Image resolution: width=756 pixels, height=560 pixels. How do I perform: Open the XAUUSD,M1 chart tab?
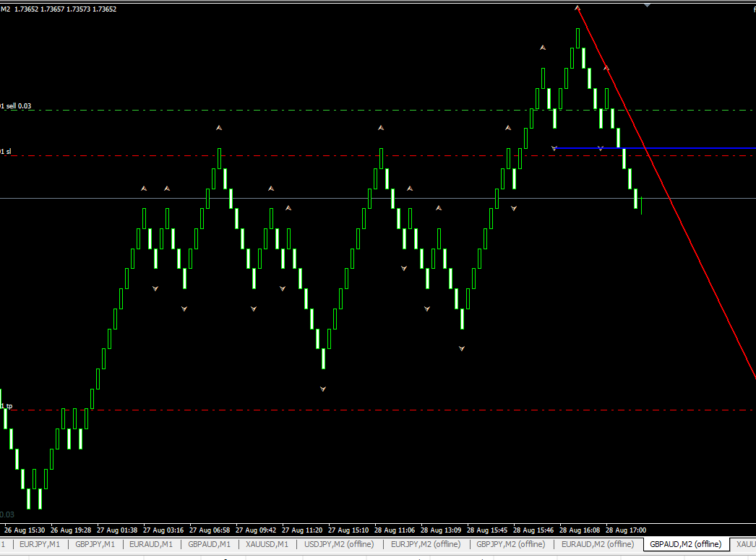(267, 544)
